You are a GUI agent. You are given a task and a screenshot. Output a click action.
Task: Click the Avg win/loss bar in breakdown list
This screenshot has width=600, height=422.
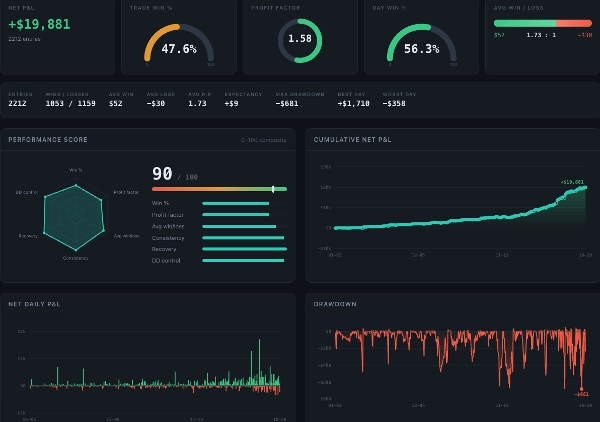pos(239,226)
